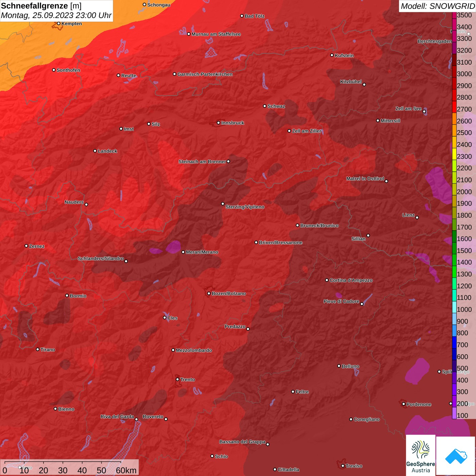Select the Treviso city marker
Viewport: 476px width, 476px height.
point(343,466)
